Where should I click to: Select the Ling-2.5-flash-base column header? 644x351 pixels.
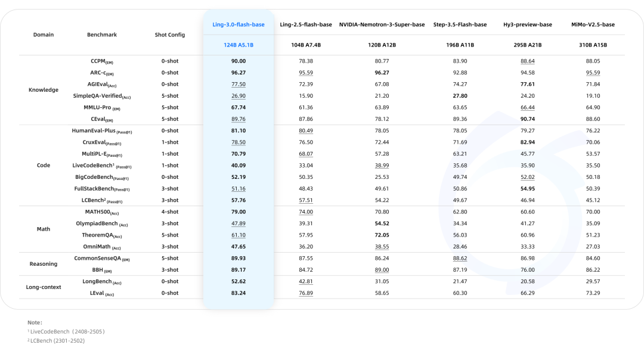(x=305, y=24)
